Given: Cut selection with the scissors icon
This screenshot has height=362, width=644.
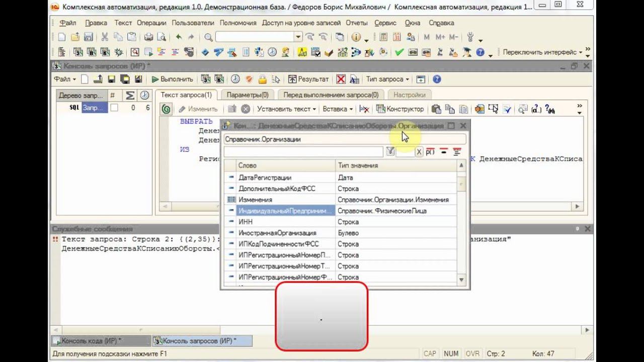Looking at the screenshot, I should [105, 37].
